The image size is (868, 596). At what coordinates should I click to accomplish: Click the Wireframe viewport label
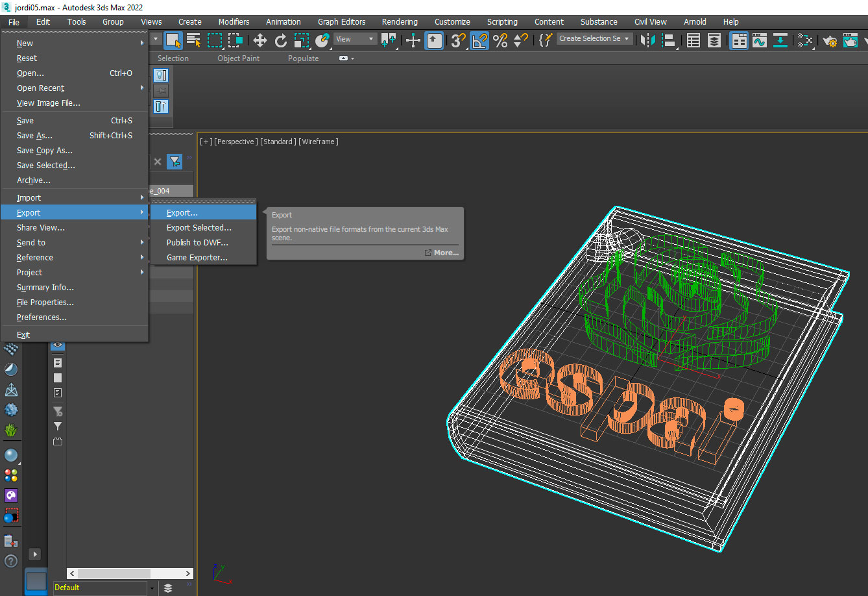click(x=319, y=142)
